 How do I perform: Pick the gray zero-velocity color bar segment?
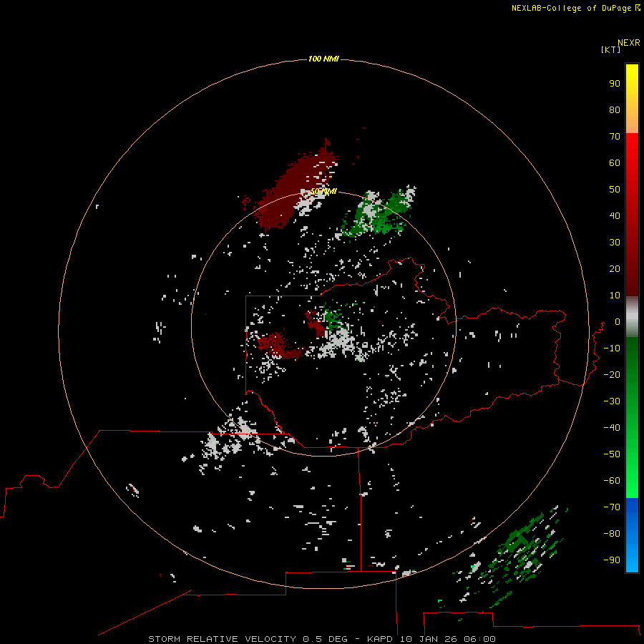tap(632, 317)
